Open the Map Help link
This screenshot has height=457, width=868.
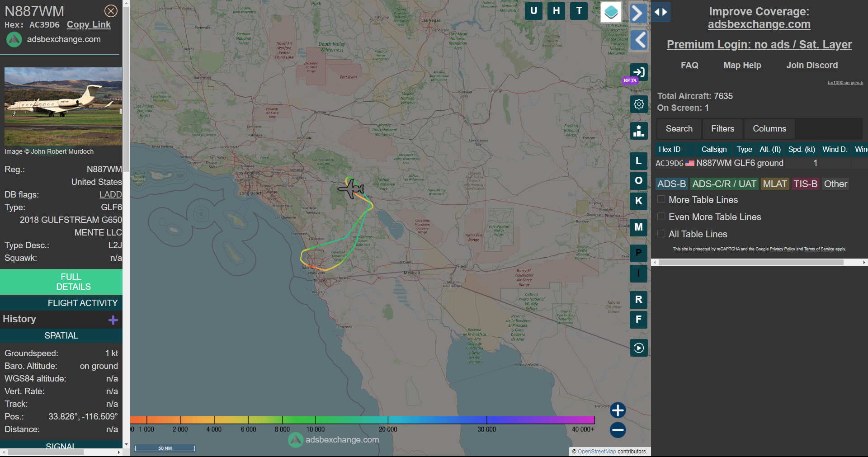pos(742,65)
